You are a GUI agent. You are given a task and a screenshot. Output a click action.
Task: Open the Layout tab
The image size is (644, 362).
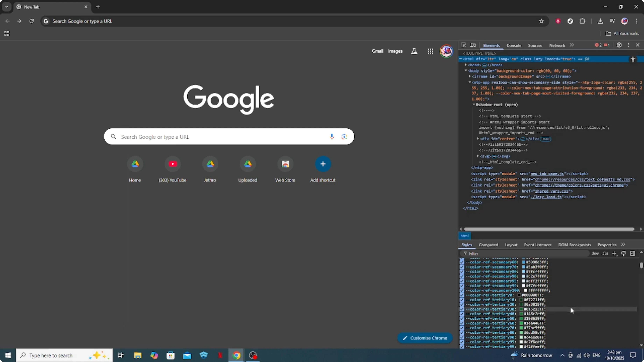click(511, 245)
